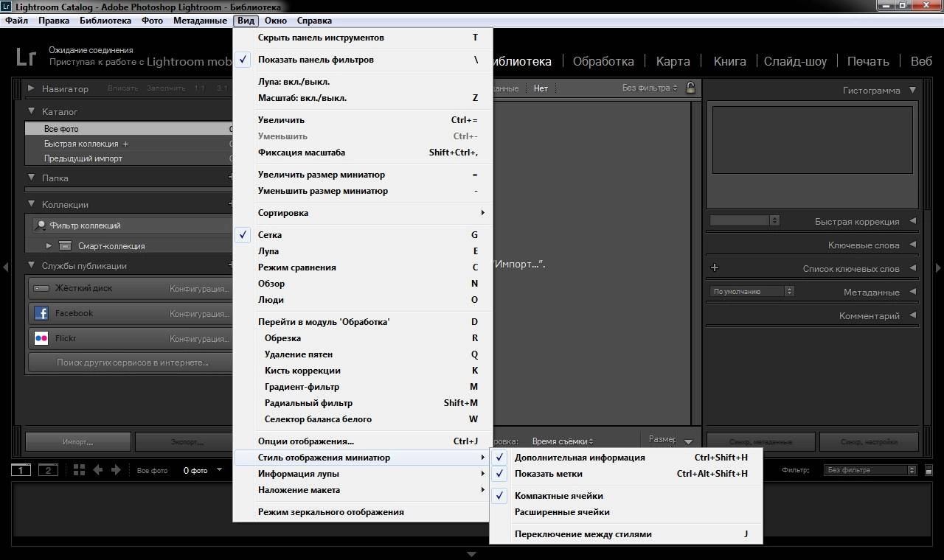Hide the right panel with edge arrow
The width and height of the screenshot is (944, 560).
938,267
